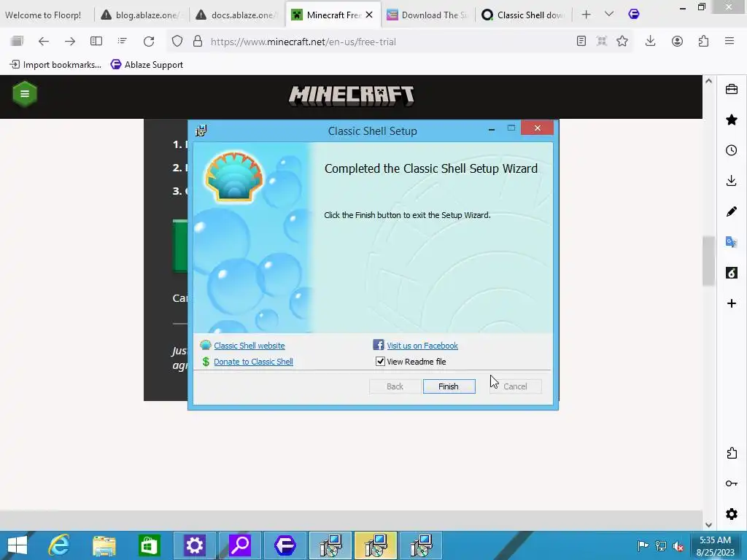Image resolution: width=747 pixels, height=560 pixels.
Task: Switch to the Classic Shell download tab
Action: (523, 15)
